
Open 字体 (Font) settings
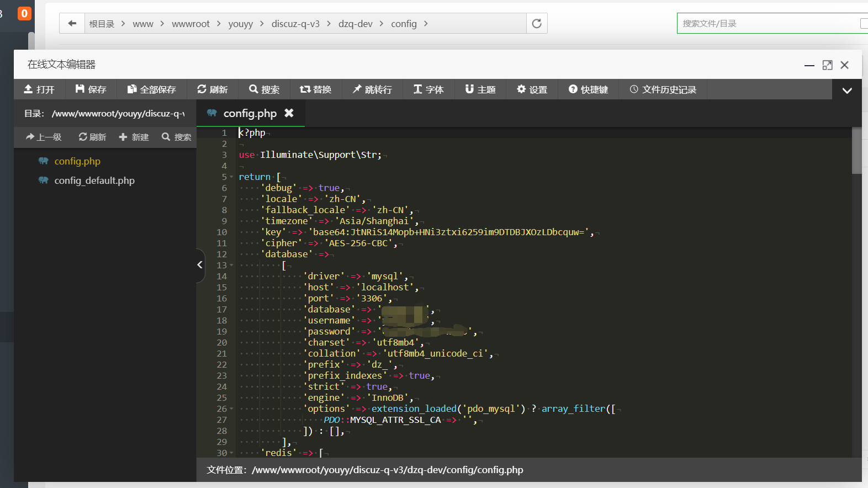tap(429, 89)
